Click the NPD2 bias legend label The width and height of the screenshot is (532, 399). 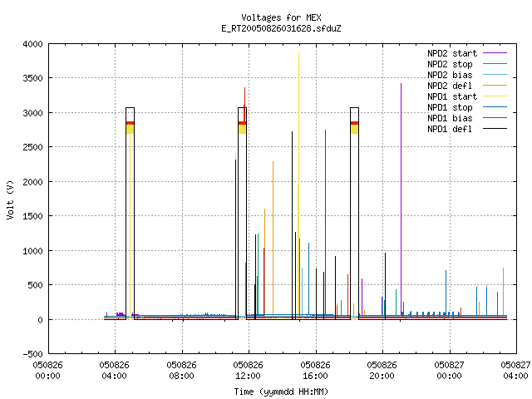click(450, 75)
